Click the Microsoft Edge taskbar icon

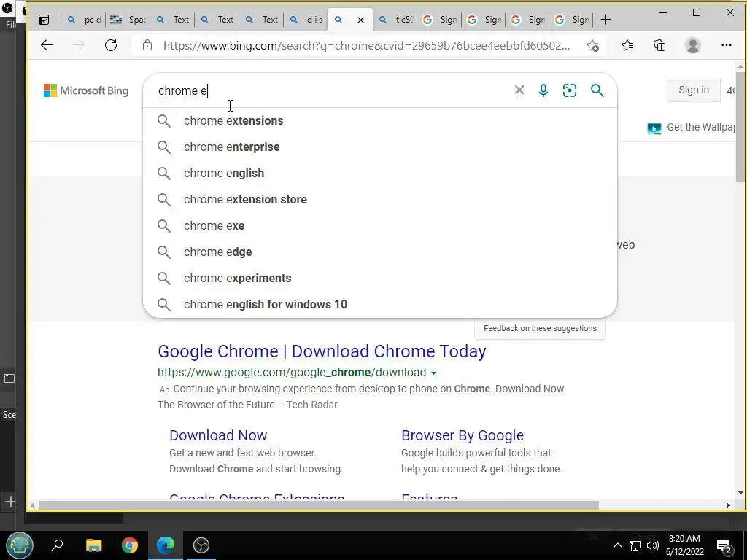(x=166, y=545)
